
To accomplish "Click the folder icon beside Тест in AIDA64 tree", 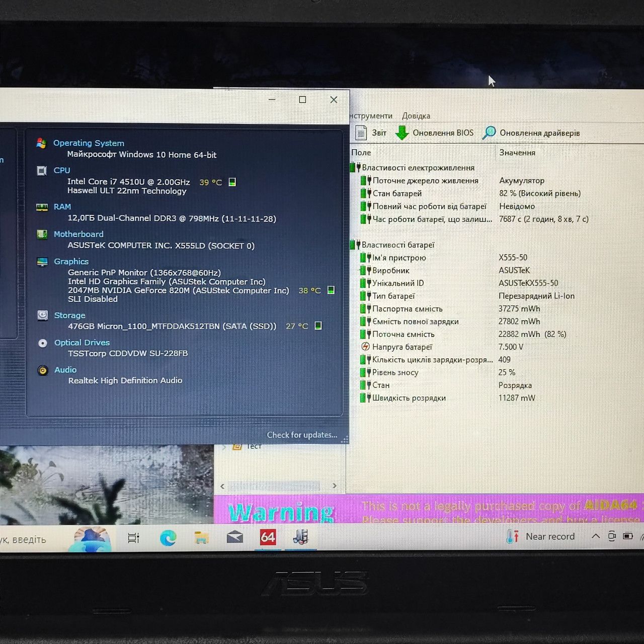I will [x=237, y=446].
